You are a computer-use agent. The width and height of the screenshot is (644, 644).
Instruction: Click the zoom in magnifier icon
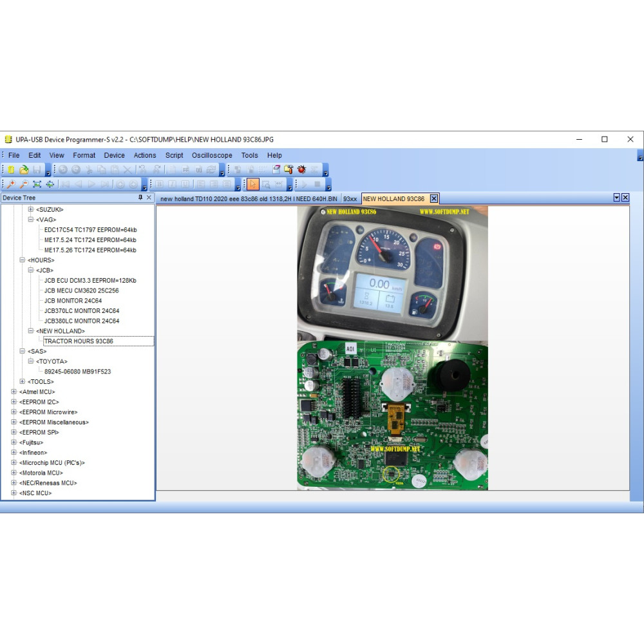coord(11,184)
